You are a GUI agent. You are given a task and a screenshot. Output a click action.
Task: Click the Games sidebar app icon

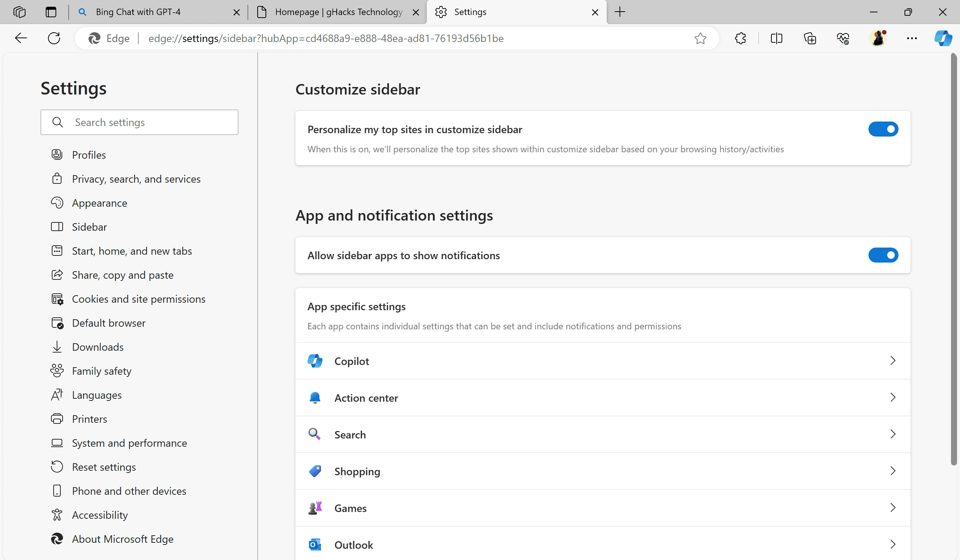coord(315,507)
